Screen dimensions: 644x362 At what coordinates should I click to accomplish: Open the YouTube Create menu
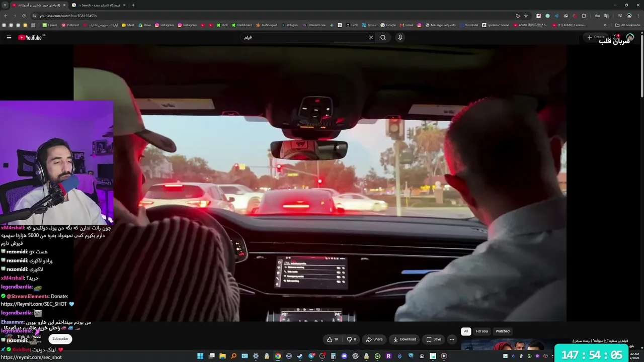point(596,37)
